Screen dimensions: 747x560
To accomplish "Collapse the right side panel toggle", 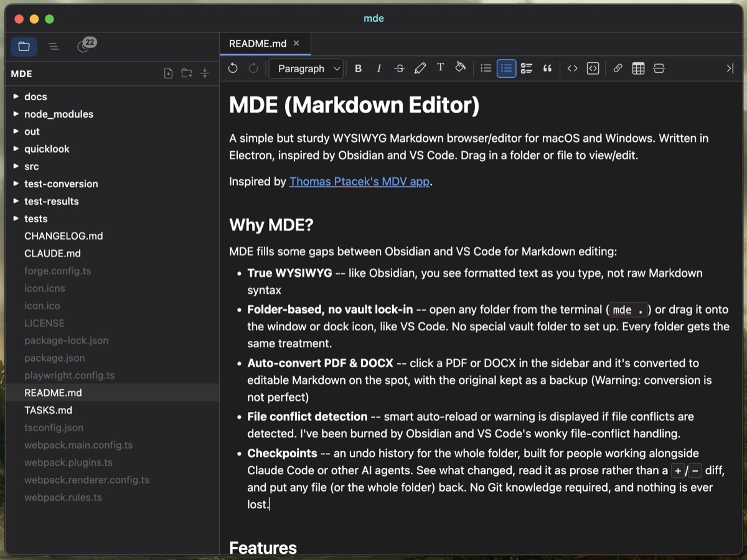I will pyautogui.click(x=730, y=68).
